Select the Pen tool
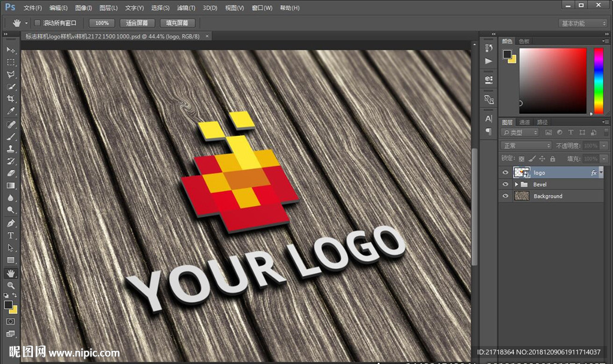 click(11, 223)
